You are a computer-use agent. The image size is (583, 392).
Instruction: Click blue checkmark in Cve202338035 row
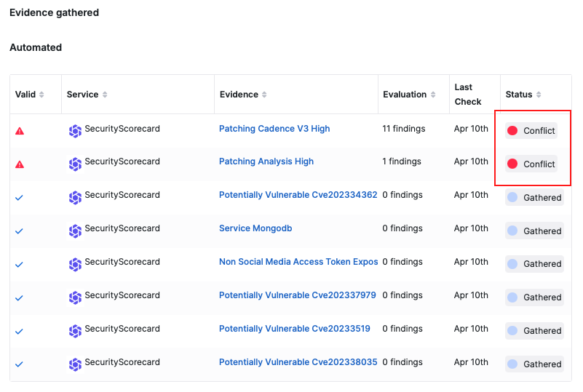pyautogui.click(x=20, y=364)
